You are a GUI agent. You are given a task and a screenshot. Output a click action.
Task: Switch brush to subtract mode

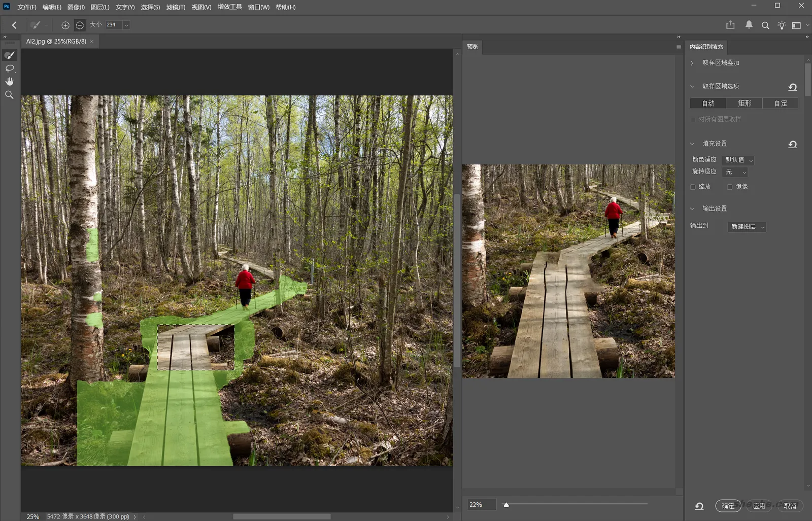[80, 25]
